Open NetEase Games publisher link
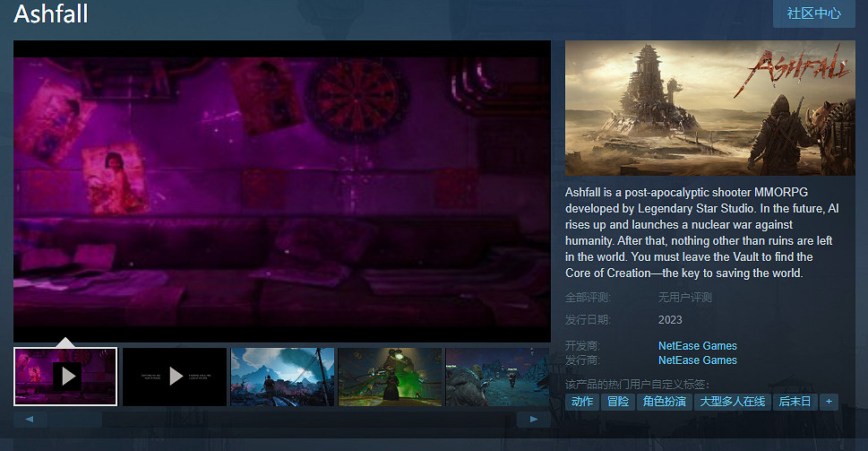868x451 pixels. tap(697, 360)
